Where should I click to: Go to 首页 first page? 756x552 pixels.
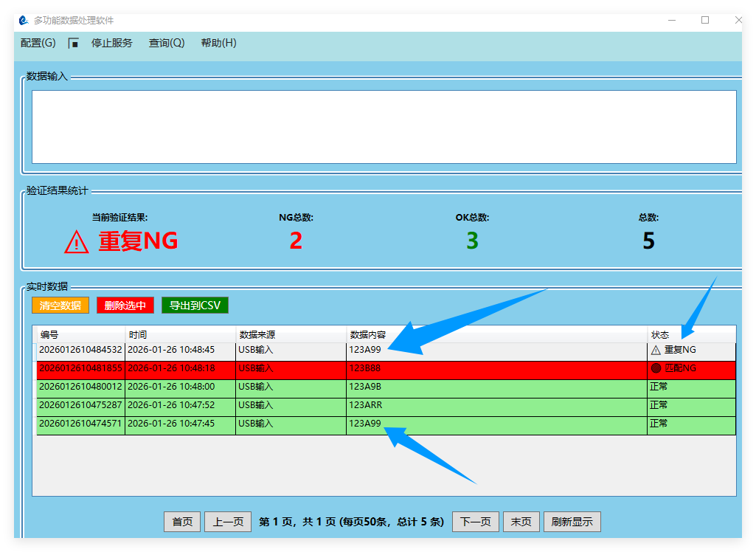(182, 522)
